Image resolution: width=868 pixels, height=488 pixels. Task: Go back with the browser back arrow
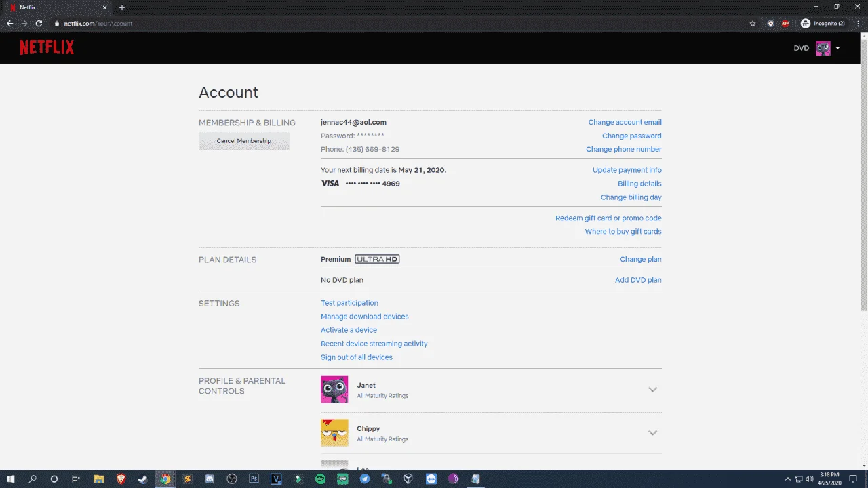9,23
